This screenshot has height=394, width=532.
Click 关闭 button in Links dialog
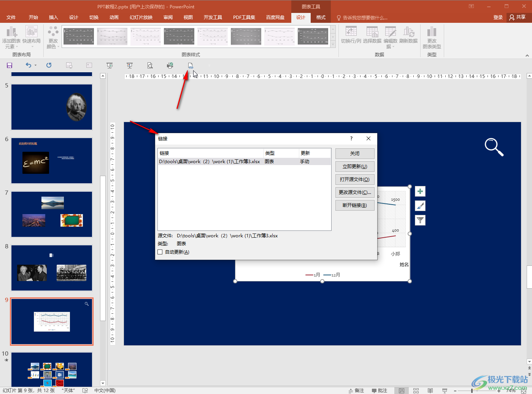pyautogui.click(x=355, y=154)
